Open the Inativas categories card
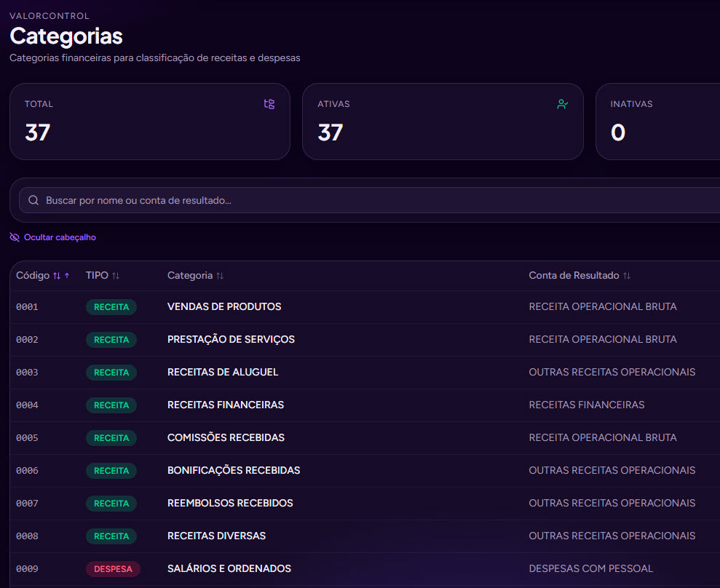Image resolution: width=720 pixels, height=588 pixels. (x=657, y=122)
